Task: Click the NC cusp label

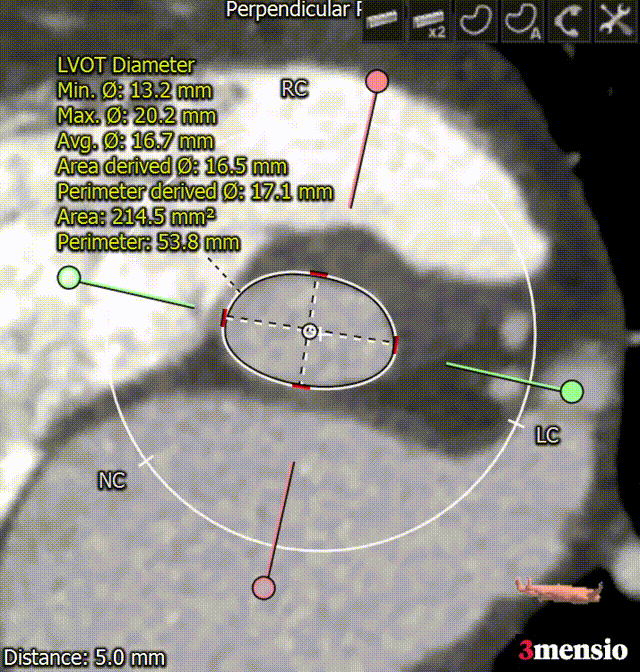Action: coord(110,481)
